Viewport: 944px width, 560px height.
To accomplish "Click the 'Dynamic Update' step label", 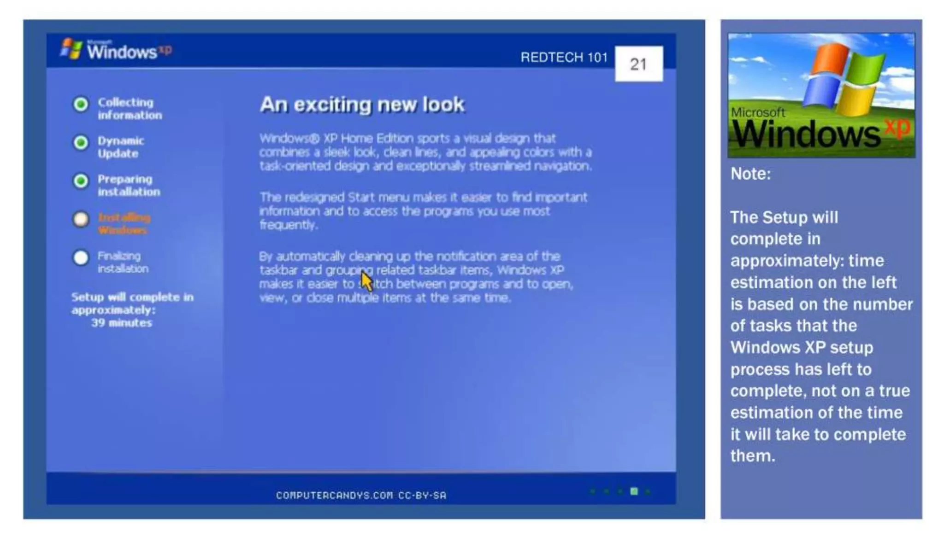I will pos(121,147).
